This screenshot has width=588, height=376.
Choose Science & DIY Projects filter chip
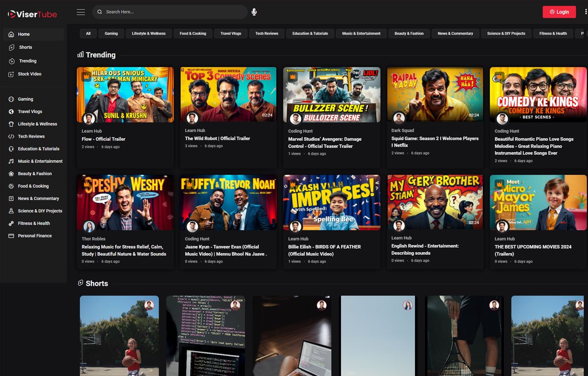tap(506, 33)
